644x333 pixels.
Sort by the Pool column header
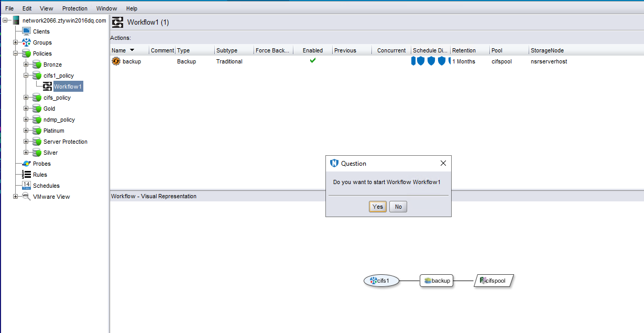[509, 50]
